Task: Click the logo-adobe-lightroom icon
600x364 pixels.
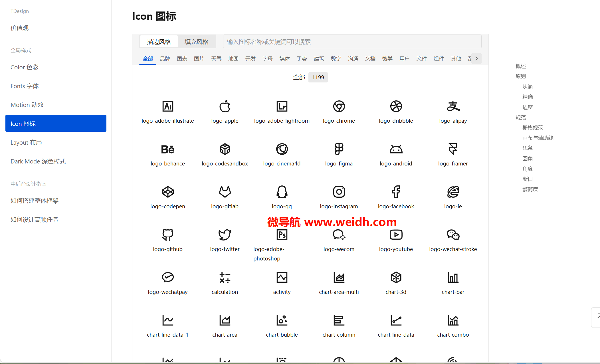Action: (282, 106)
